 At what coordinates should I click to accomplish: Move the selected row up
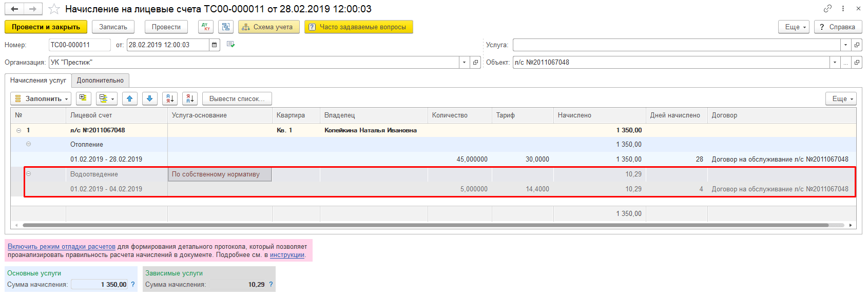coord(130,98)
